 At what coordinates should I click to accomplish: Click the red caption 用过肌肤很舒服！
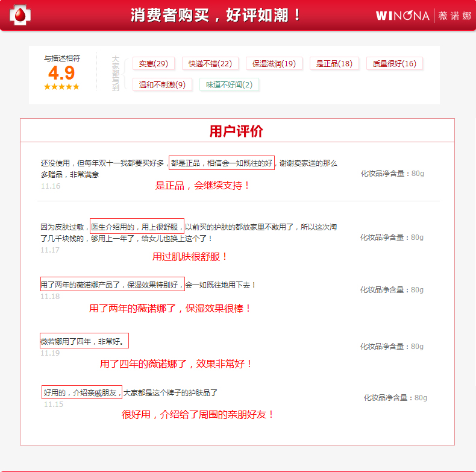click(190, 257)
